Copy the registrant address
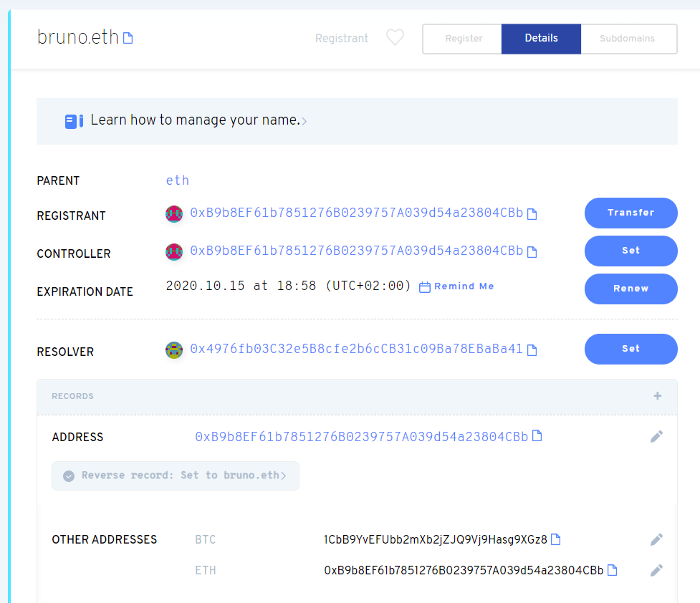This screenshot has width=700, height=603. point(532,213)
